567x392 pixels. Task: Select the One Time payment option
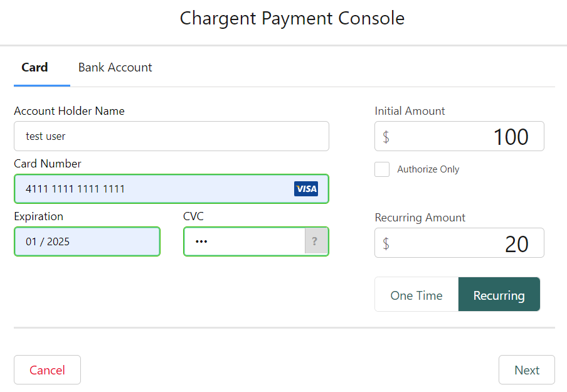[416, 294]
